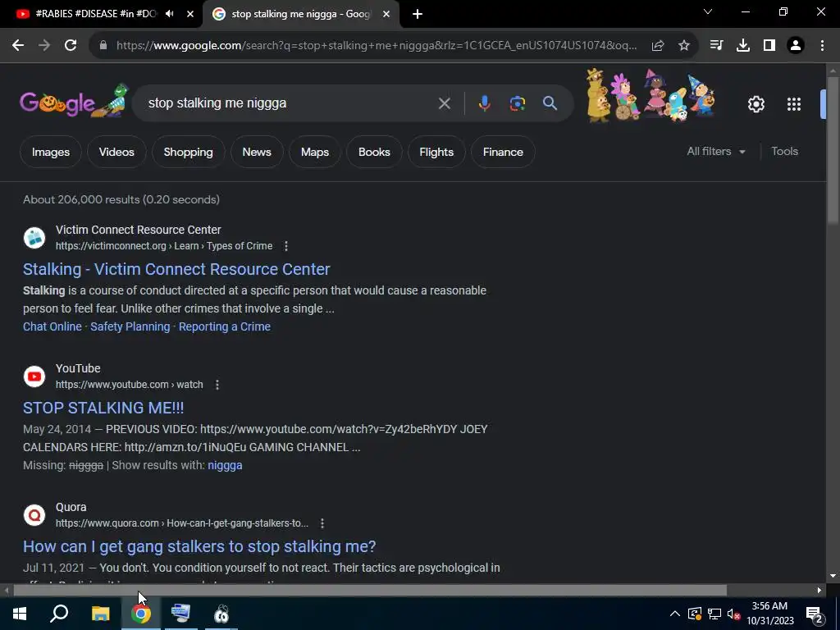Open the media control icon in toolbar
The image size is (840, 630).
(716, 46)
